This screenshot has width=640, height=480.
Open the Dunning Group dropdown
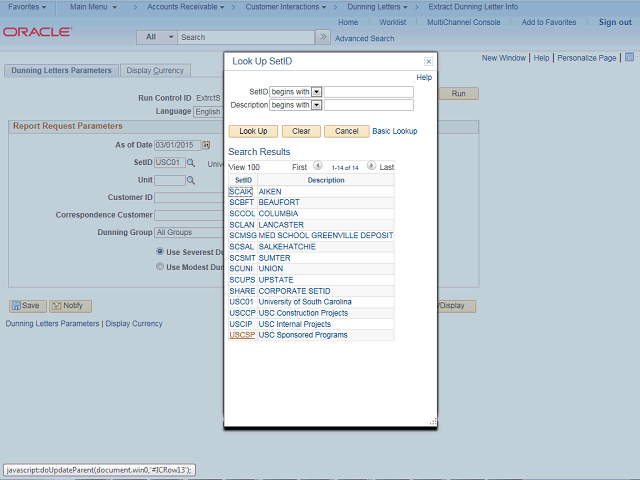click(189, 232)
